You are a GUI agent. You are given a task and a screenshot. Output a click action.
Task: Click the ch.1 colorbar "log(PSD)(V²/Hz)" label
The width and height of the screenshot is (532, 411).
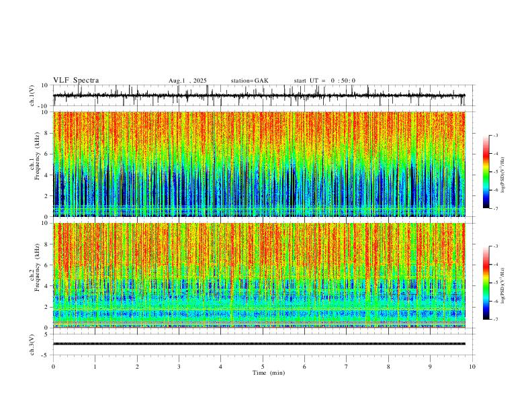pos(502,175)
